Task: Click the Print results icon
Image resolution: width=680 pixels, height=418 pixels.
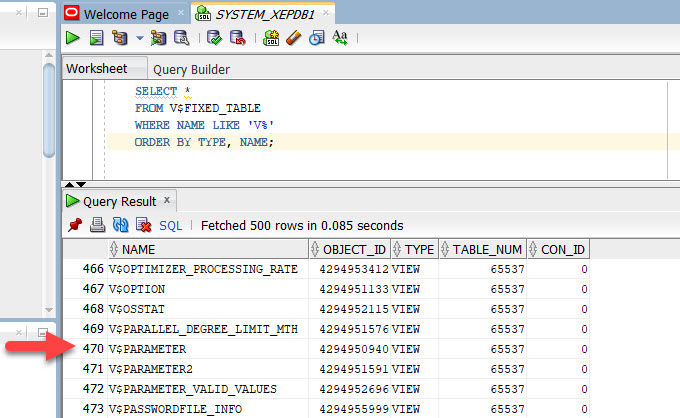Action: click(x=98, y=225)
